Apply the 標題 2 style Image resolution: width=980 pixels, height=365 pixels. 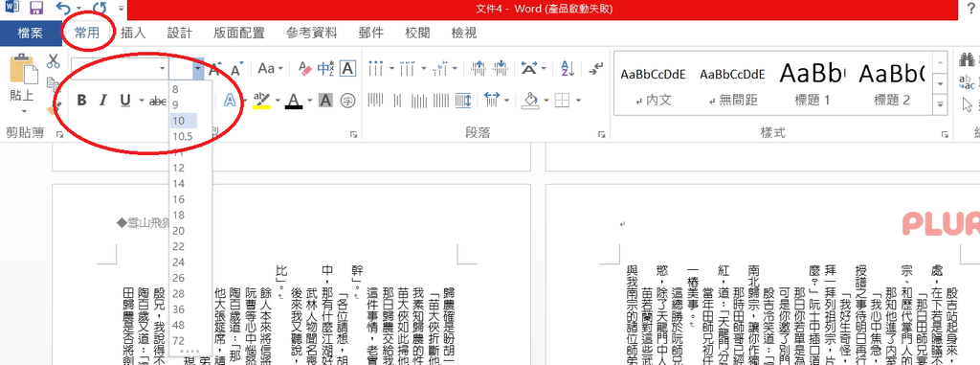tap(891, 84)
